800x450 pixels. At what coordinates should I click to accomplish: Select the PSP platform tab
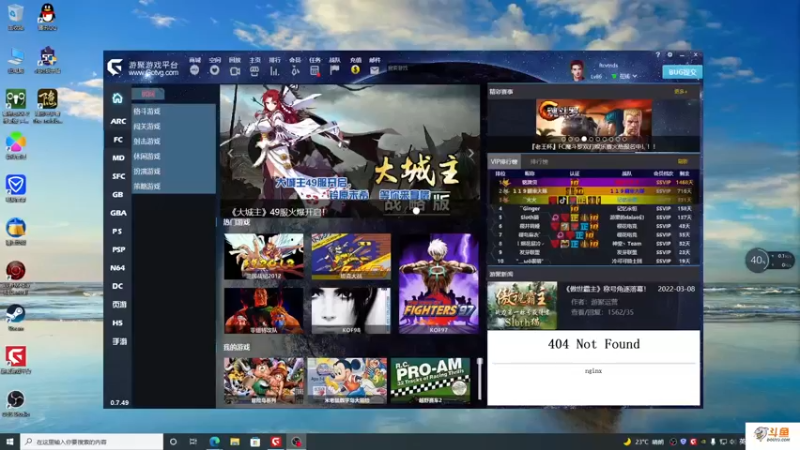coord(118,249)
